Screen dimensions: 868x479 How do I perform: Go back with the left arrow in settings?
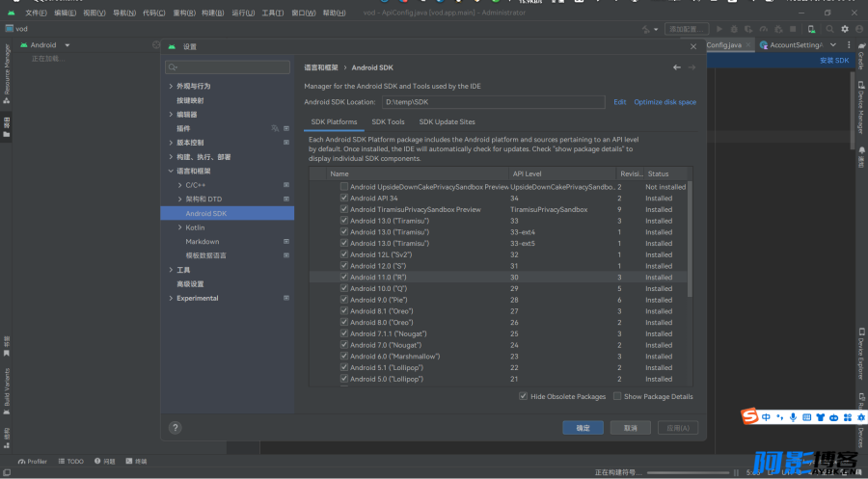[676, 67]
